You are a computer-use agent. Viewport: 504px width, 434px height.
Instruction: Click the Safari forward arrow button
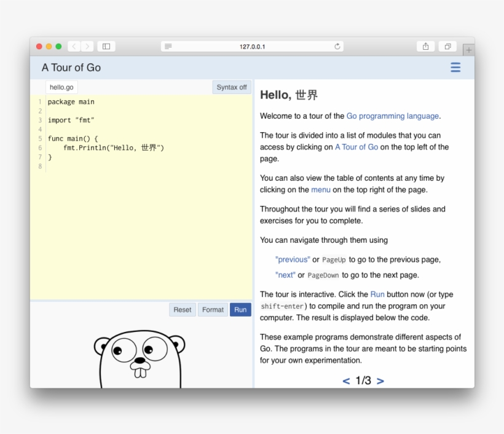click(87, 47)
